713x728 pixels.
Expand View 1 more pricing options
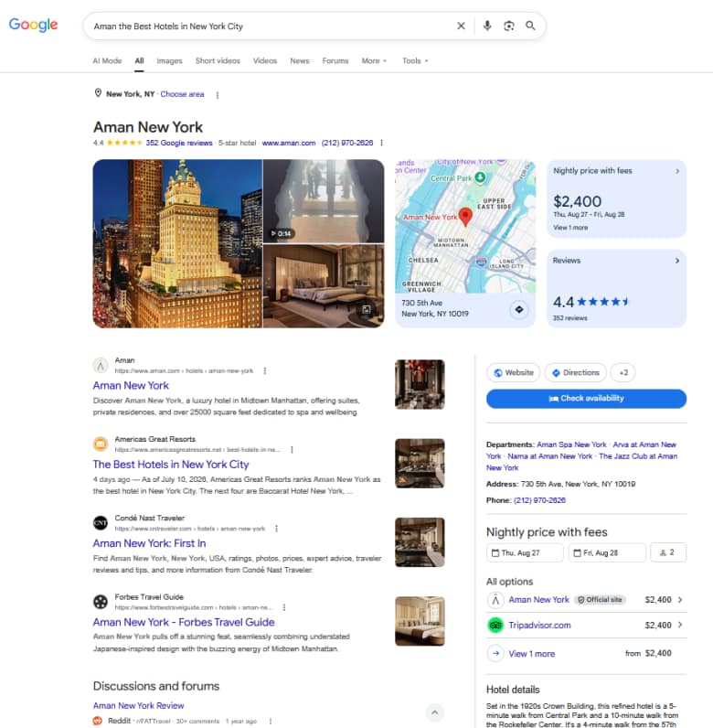click(531, 654)
